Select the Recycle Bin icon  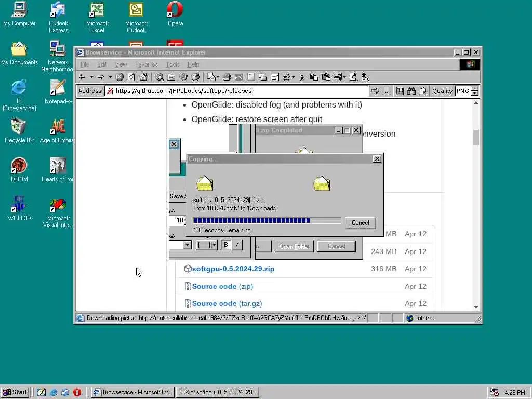tap(19, 131)
